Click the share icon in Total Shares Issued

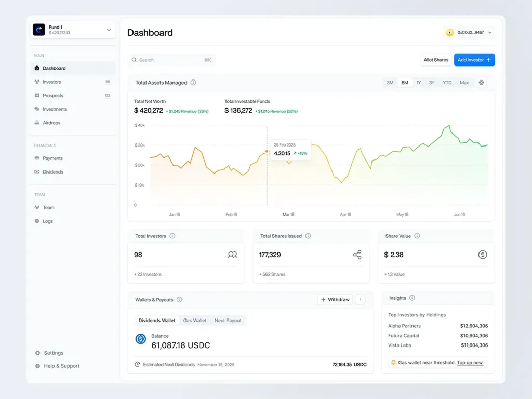357,255
